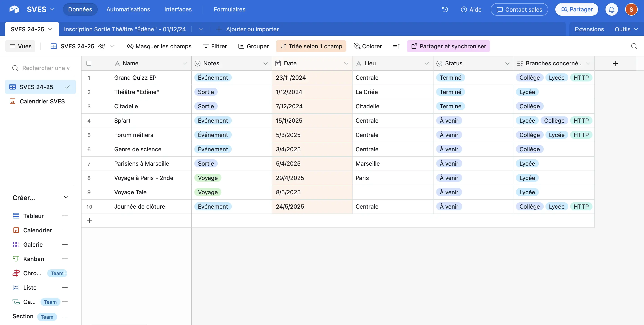Click Partager et synchroniser

[449, 46]
